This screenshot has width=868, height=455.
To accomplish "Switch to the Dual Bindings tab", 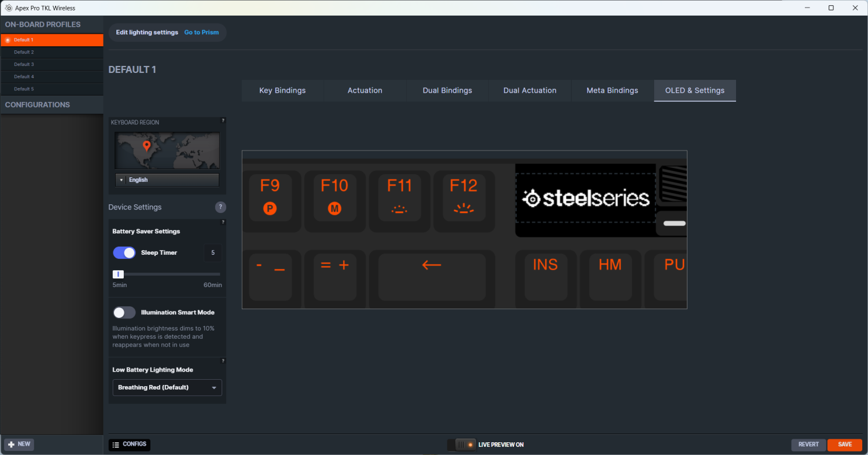I will pyautogui.click(x=447, y=90).
